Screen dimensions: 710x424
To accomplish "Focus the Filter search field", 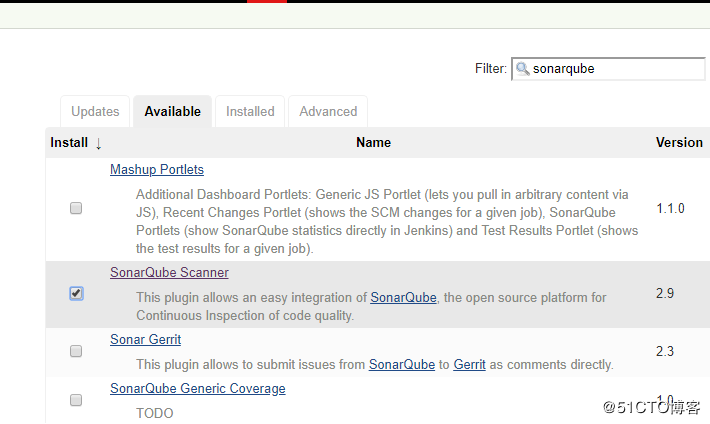I will (x=617, y=69).
